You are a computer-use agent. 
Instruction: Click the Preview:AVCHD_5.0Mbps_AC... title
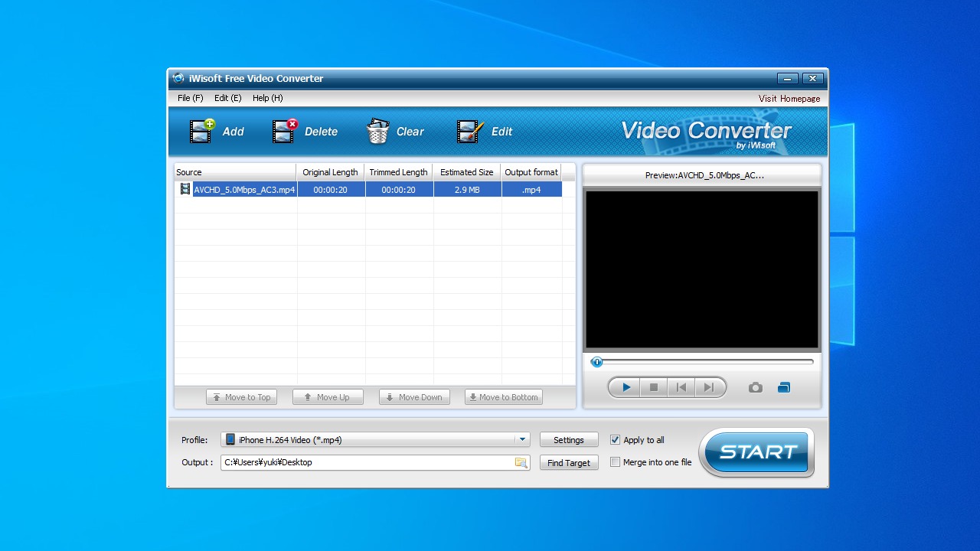click(x=704, y=175)
